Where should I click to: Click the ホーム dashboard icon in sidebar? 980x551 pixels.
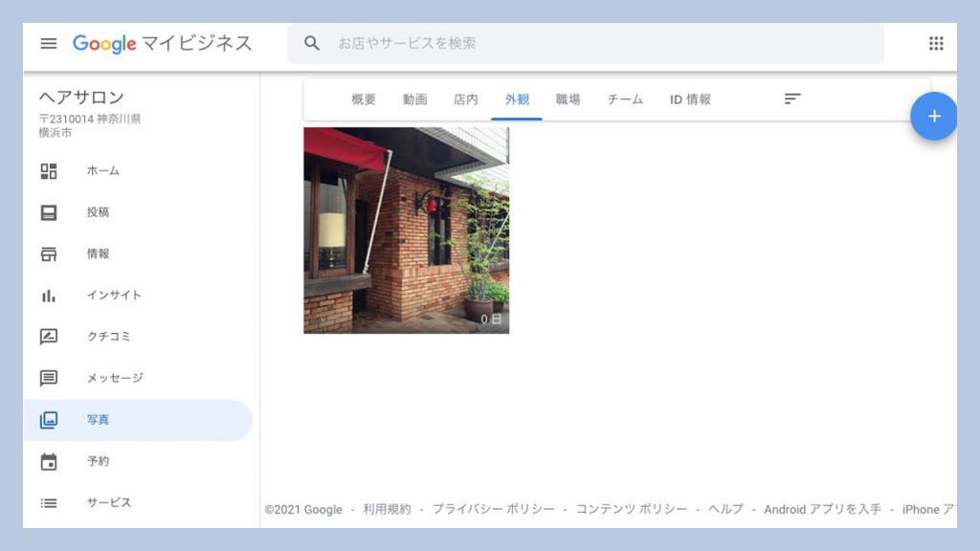(x=49, y=171)
